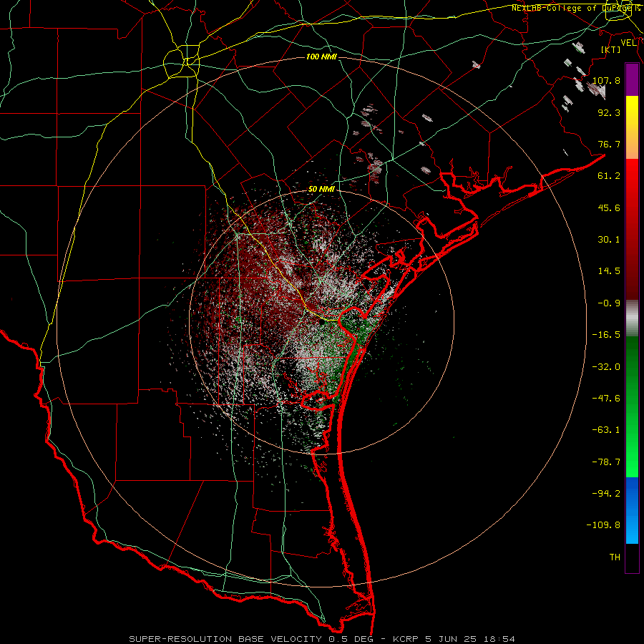This screenshot has height=644, width=644.
Task: Click the -94.2 legend value
Action: pos(607,493)
